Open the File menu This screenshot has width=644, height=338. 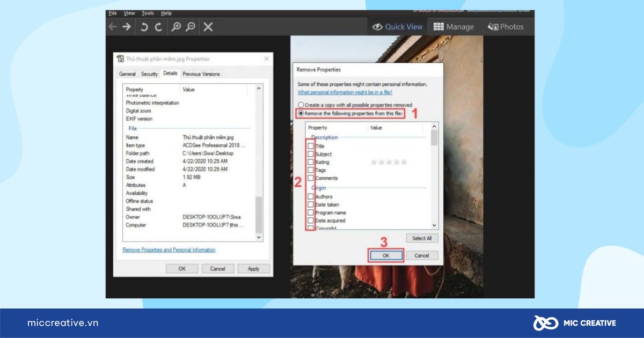[x=112, y=13]
